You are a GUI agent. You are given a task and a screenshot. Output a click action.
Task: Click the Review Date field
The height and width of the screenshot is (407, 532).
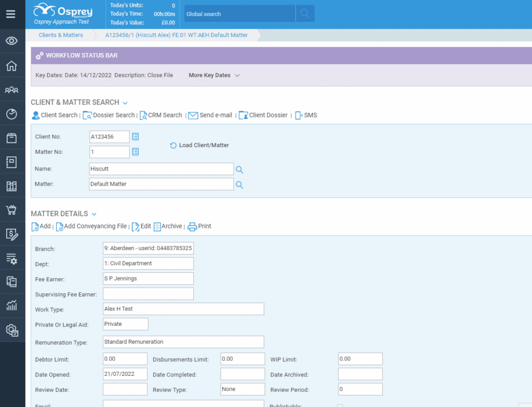pyautogui.click(x=125, y=389)
